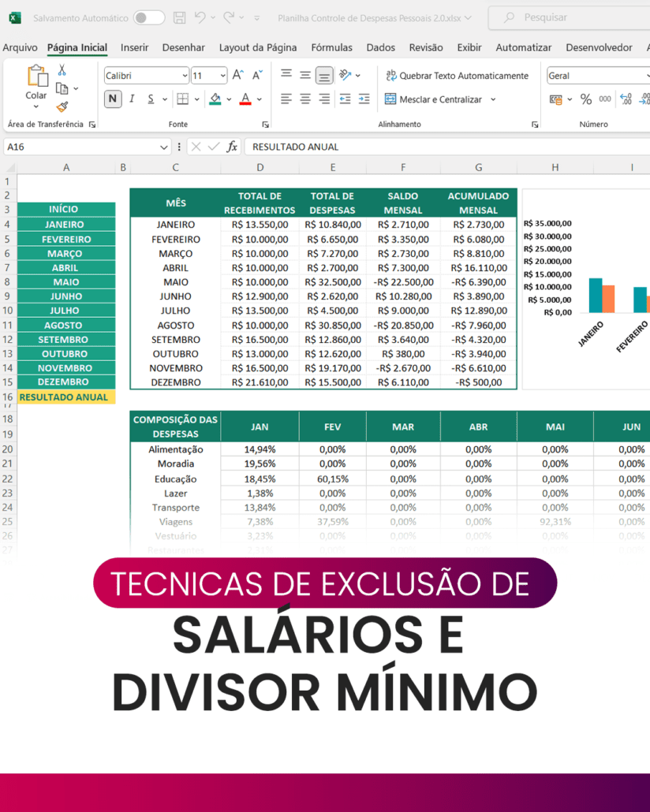Switch to the Inserir ribbon tab
The width and height of the screenshot is (650, 812).
pyautogui.click(x=135, y=48)
